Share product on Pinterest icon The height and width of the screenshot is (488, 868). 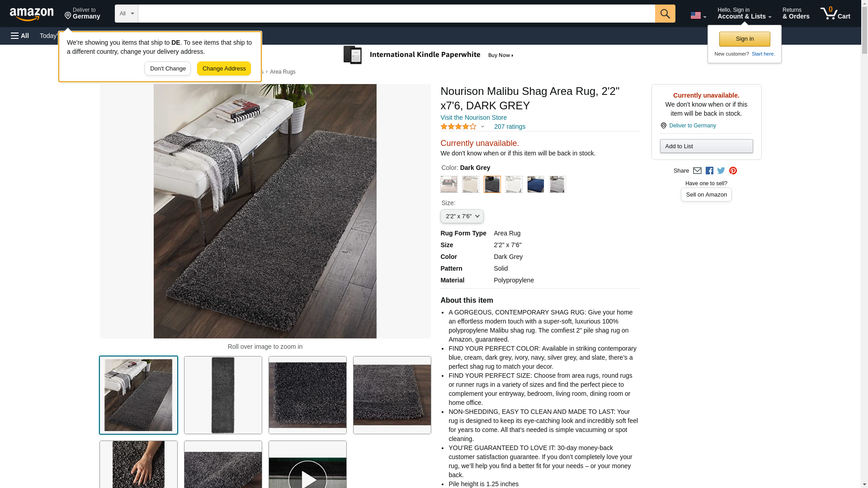[x=733, y=171]
